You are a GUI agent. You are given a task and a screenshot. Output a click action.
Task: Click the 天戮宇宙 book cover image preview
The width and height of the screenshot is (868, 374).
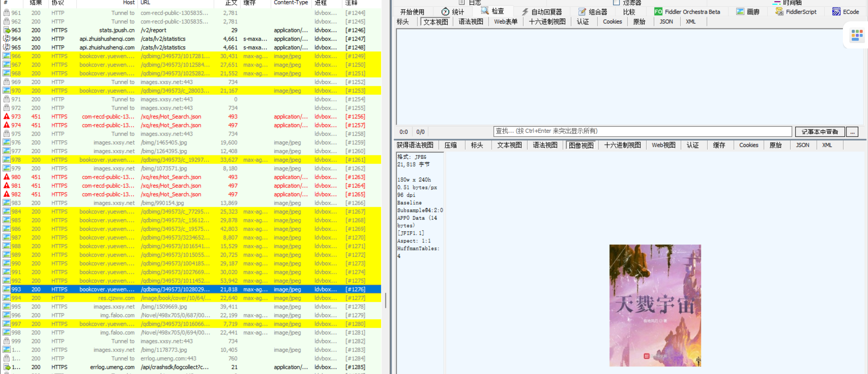click(x=655, y=305)
